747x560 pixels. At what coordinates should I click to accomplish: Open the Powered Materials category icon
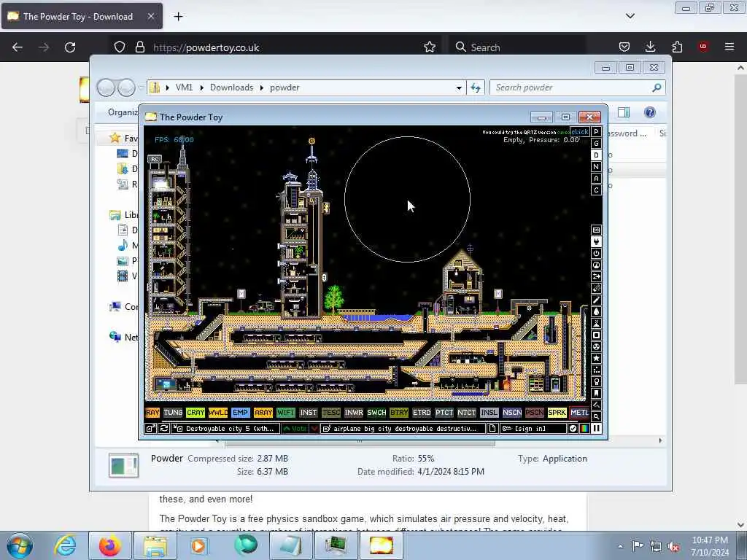[x=596, y=253]
